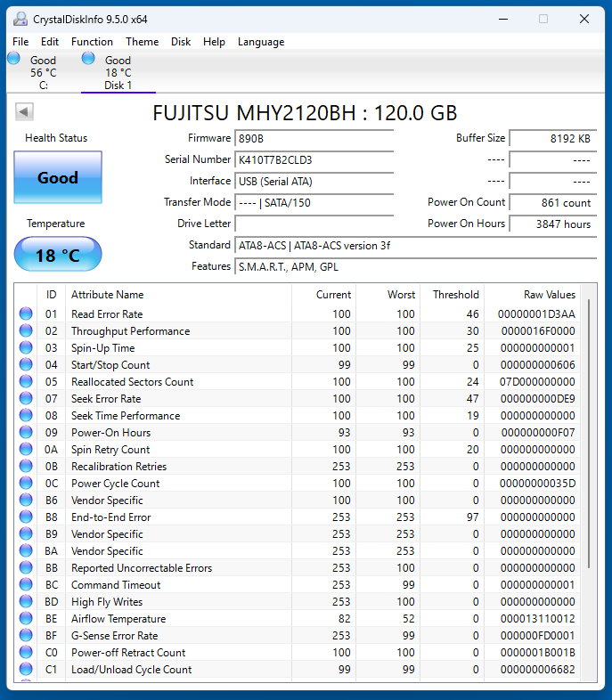Minimize the CrystalDiskInfo window

503,19
